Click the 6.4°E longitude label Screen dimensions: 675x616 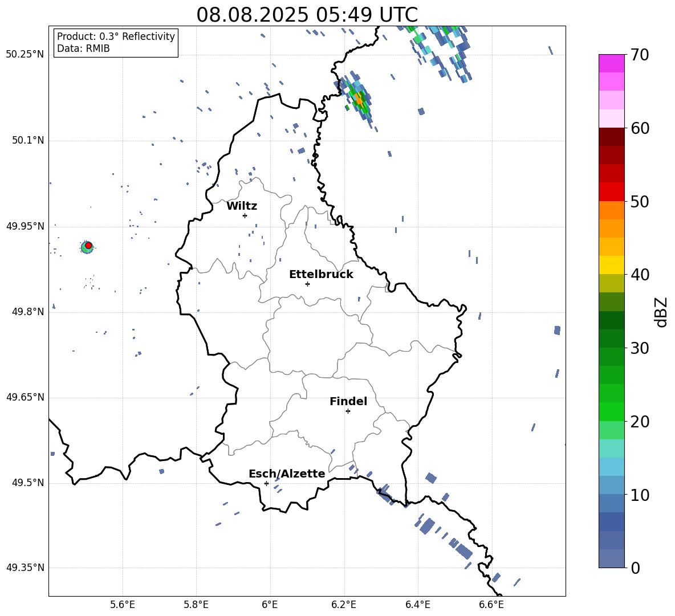tap(417, 605)
